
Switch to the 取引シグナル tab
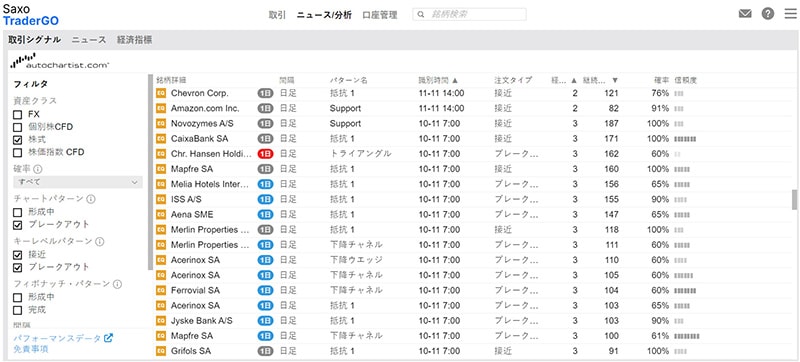coord(34,40)
